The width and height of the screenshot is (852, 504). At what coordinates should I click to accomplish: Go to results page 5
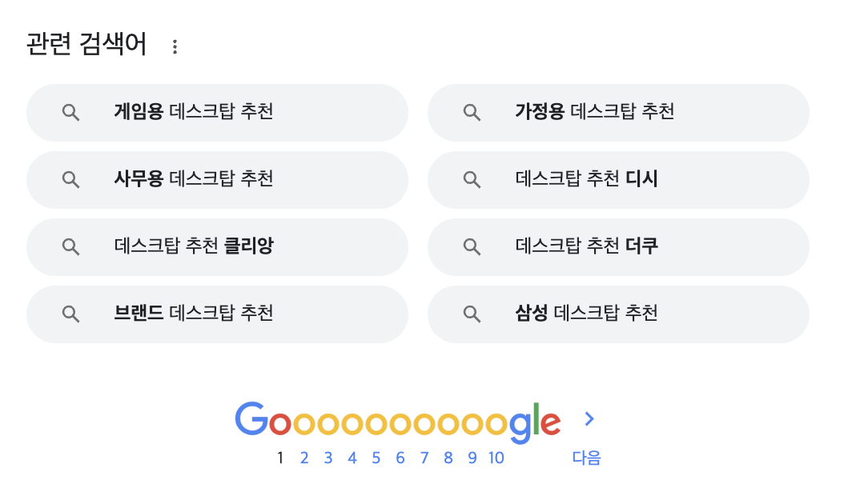coord(376,458)
